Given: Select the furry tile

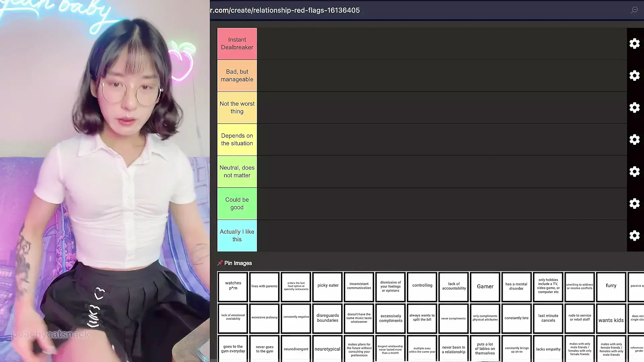Looking at the screenshot, I should pyautogui.click(x=611, y=286).
